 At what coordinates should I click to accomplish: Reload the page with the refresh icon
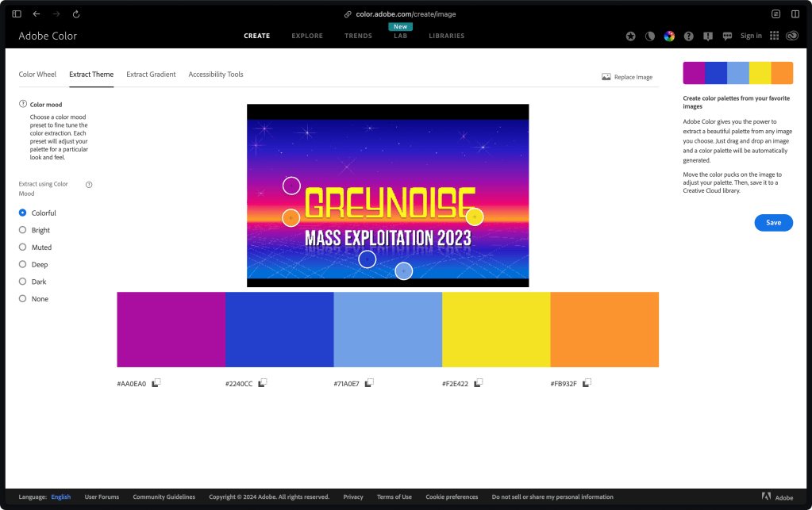[x=76, y=14]
